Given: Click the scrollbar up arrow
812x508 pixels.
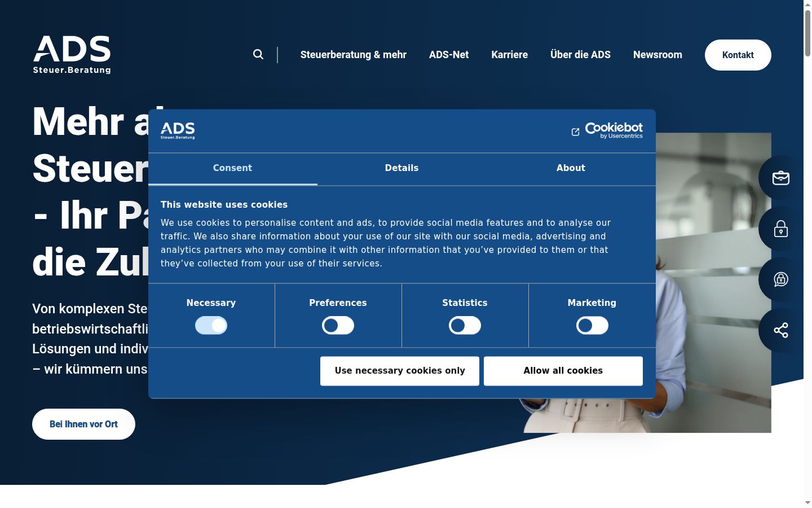Looking at the screenshot, I should pyautogui.click(x=807, y=5).
